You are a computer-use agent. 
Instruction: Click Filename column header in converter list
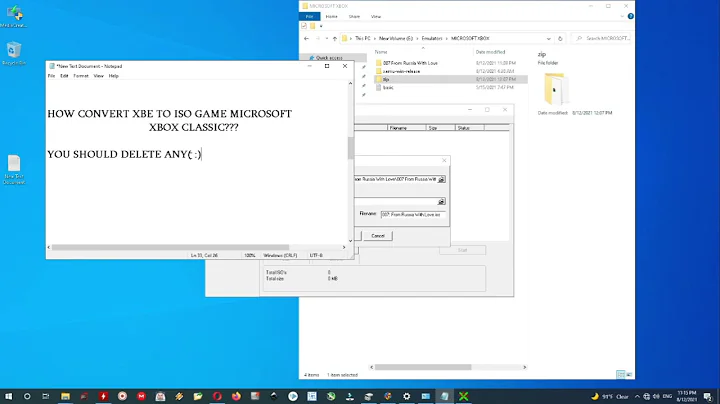coord(407,128)
